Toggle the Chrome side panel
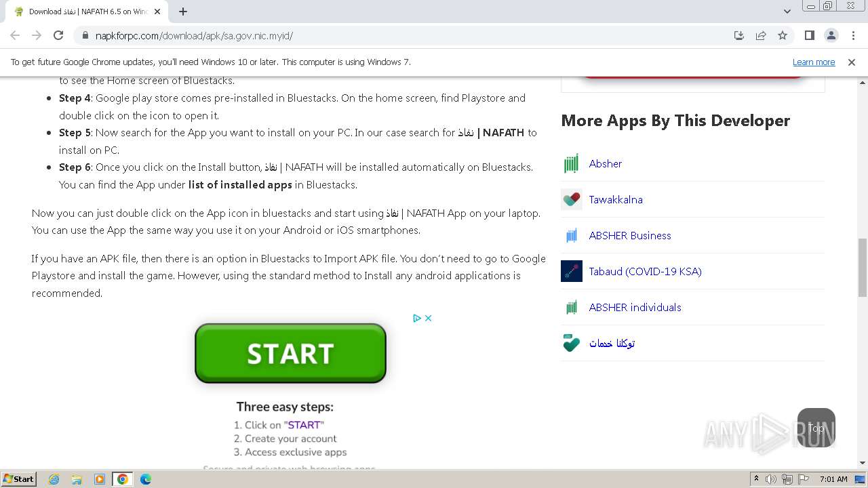 [809, 35]
